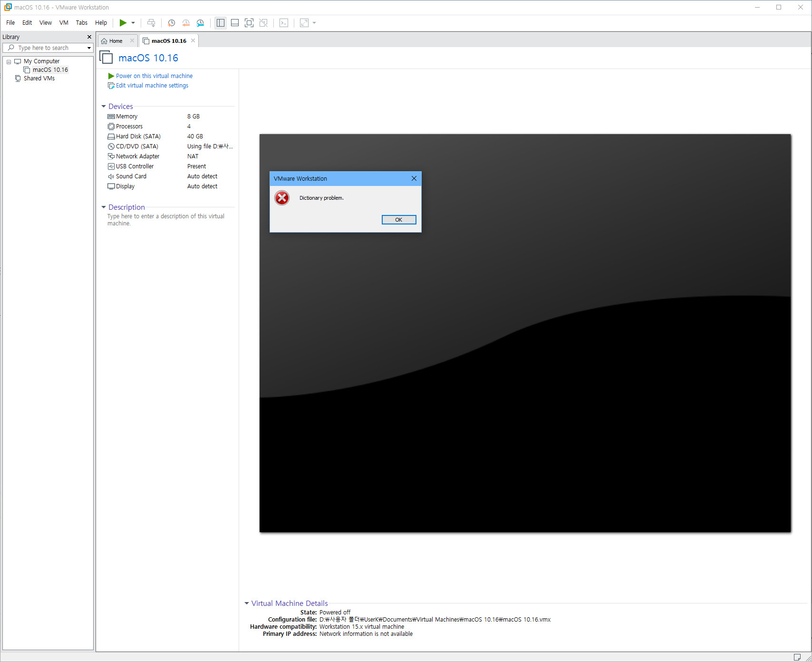Click the Unity mode toolbar icon
This screenshot has height=662, width=812.
(x=263, y=23)
